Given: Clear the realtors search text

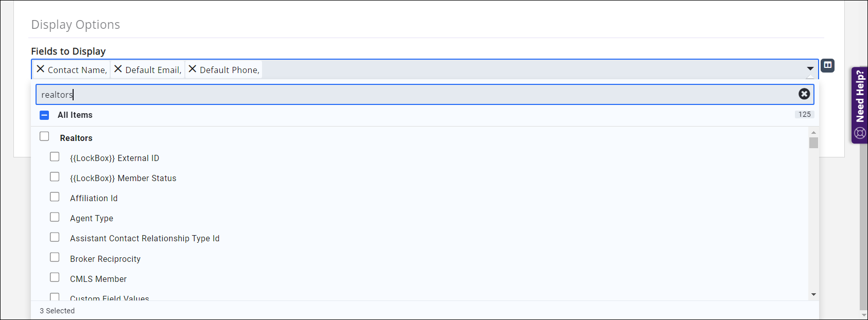Looking at the screenshot, I should 804,94.
